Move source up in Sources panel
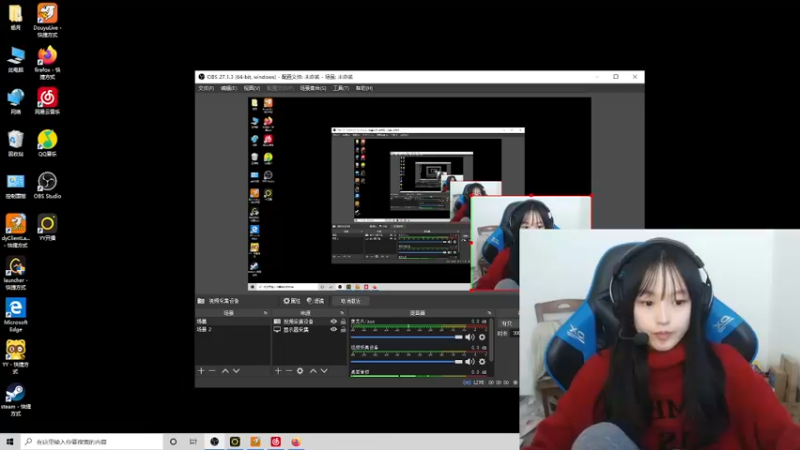Image resolution: width=800 pixels, height=450 pixels. coord(313,371)
